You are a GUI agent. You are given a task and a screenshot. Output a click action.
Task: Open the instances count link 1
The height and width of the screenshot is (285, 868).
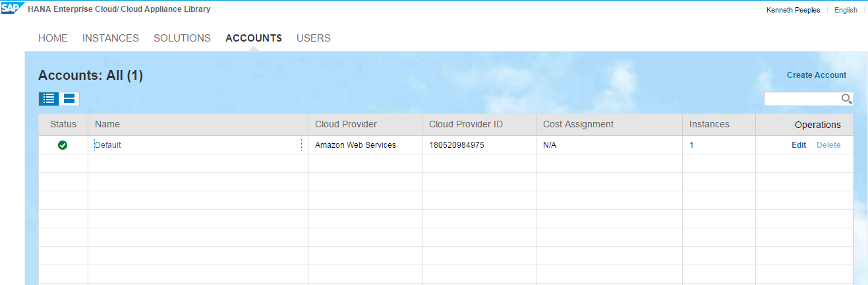(x=692, y=145)
